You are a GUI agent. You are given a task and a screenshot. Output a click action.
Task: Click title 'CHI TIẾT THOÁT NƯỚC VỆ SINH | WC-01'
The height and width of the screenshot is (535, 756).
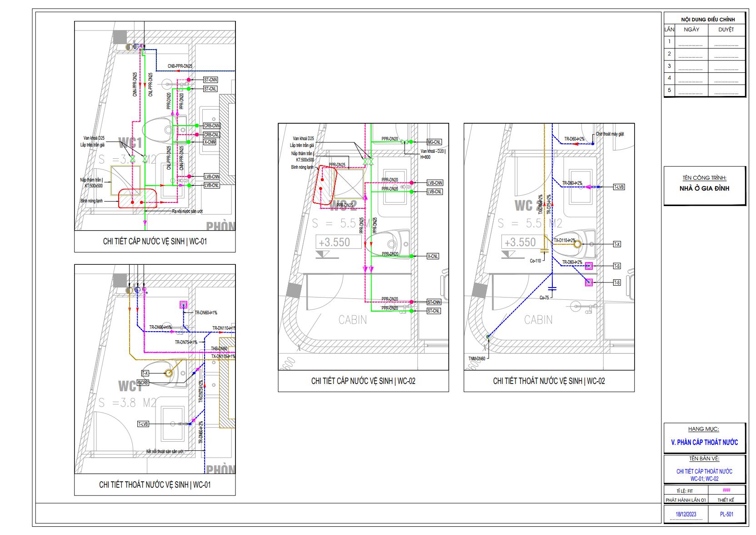tap(155, 485)
